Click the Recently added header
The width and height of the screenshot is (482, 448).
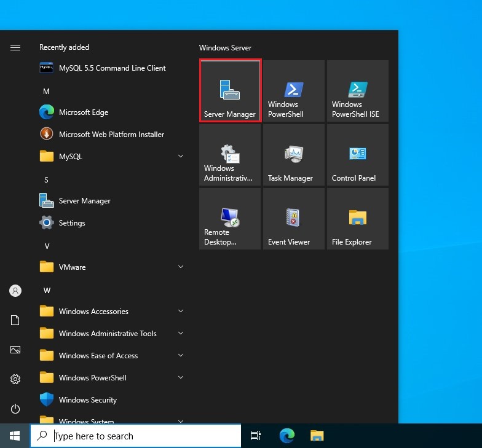pos(64,47)
